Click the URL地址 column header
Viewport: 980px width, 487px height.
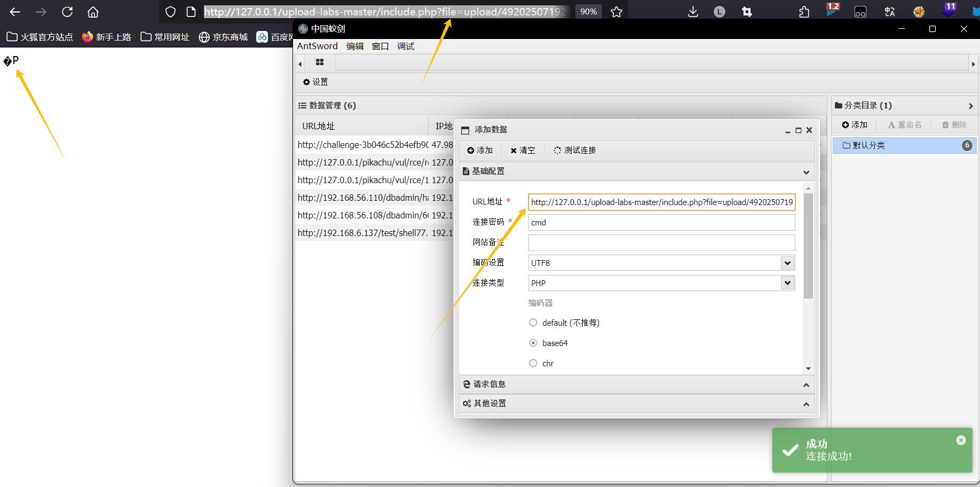tap(362, 126)
